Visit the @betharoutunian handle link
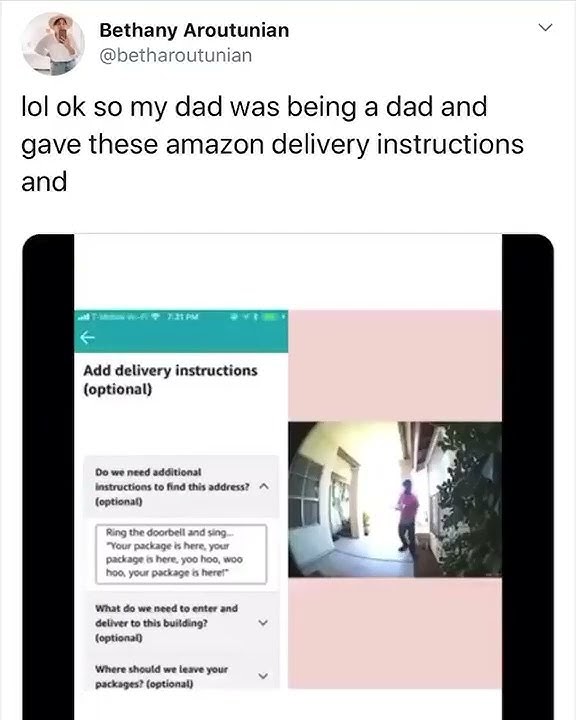 pyautogui.click(x=176, y=56)
